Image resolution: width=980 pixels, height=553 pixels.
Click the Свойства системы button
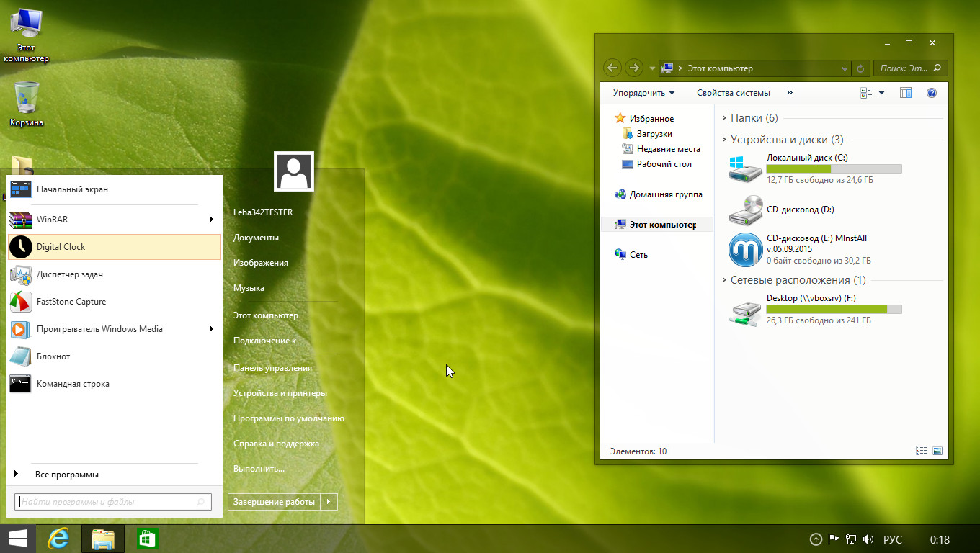click(x=733, y=93)
